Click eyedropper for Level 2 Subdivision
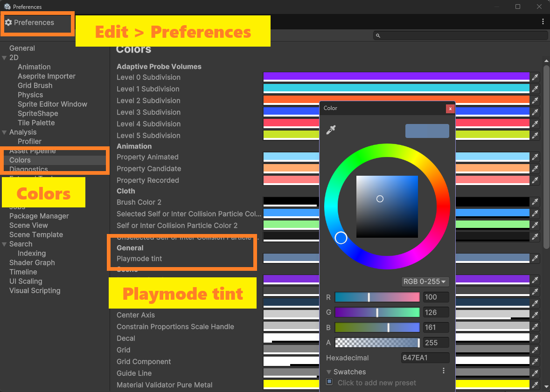Screen dimensions: 550x392 point(535,101)
